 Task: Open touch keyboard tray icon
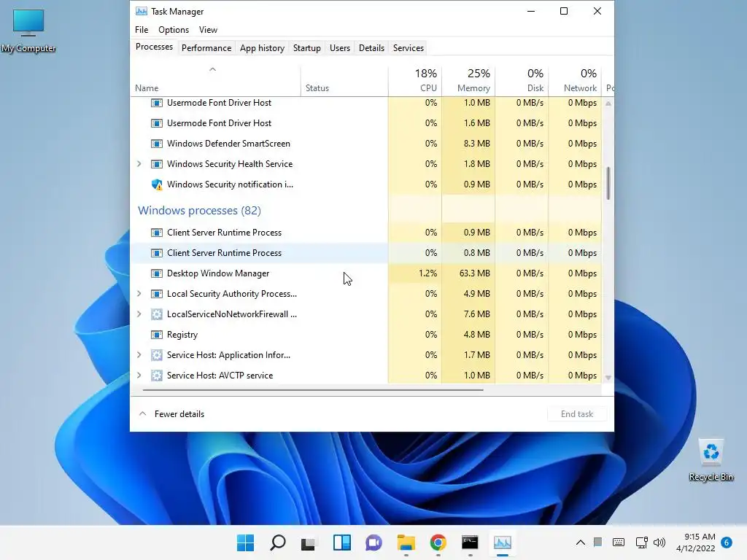619,542
